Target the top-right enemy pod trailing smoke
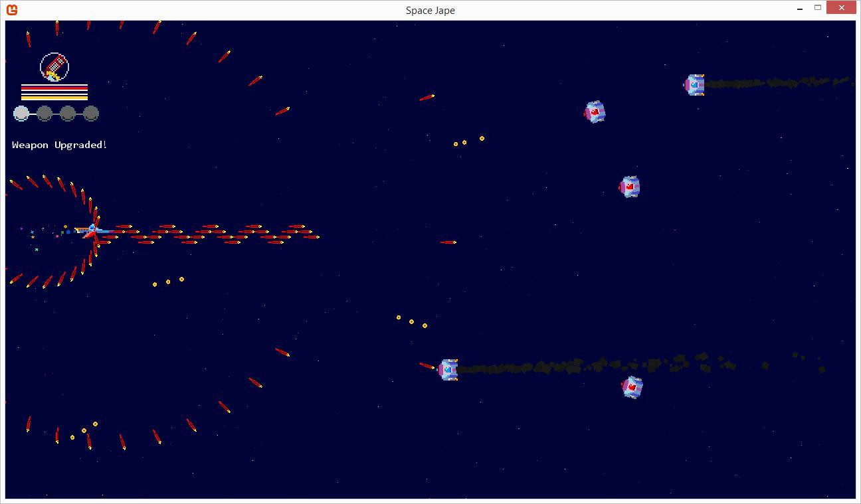 tap(695, 85)
